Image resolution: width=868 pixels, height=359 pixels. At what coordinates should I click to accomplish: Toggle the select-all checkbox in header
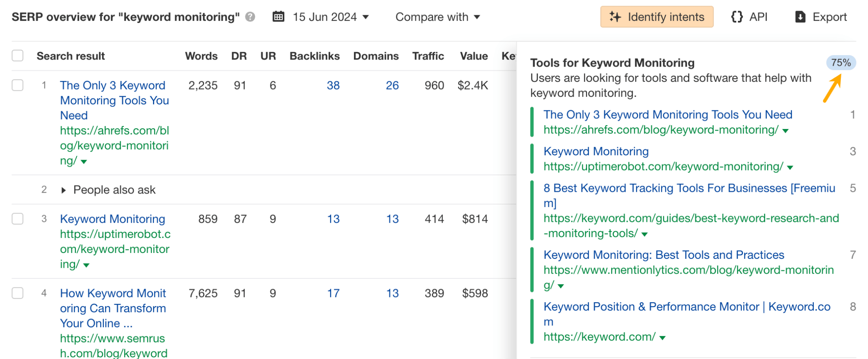[18, 56]
